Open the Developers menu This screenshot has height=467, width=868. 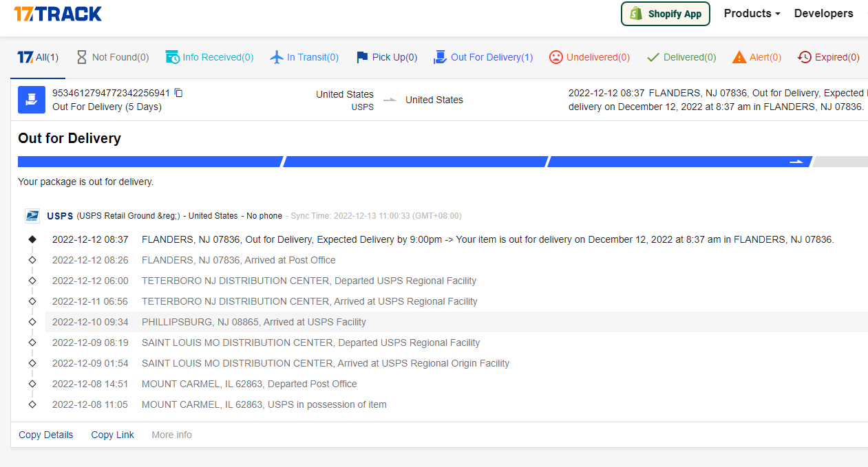pos(823,14)
